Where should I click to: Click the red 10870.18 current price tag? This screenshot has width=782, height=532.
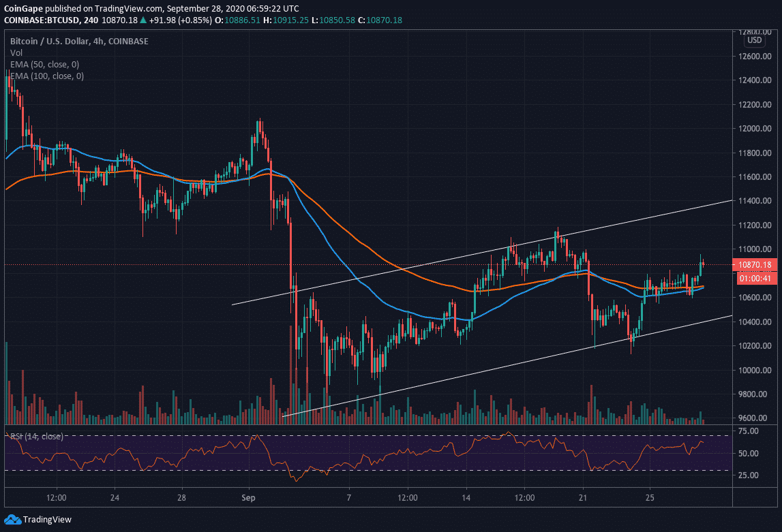756,264
